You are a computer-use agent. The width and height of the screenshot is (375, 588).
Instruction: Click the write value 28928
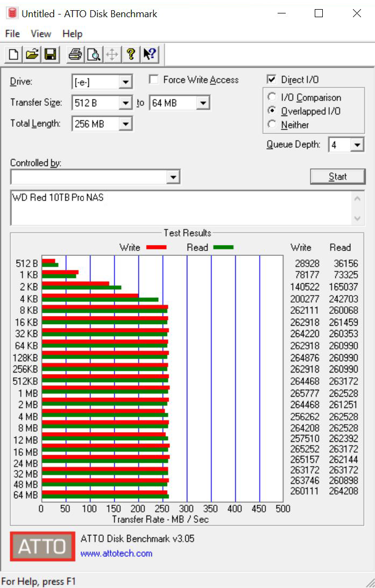[307, 263]
